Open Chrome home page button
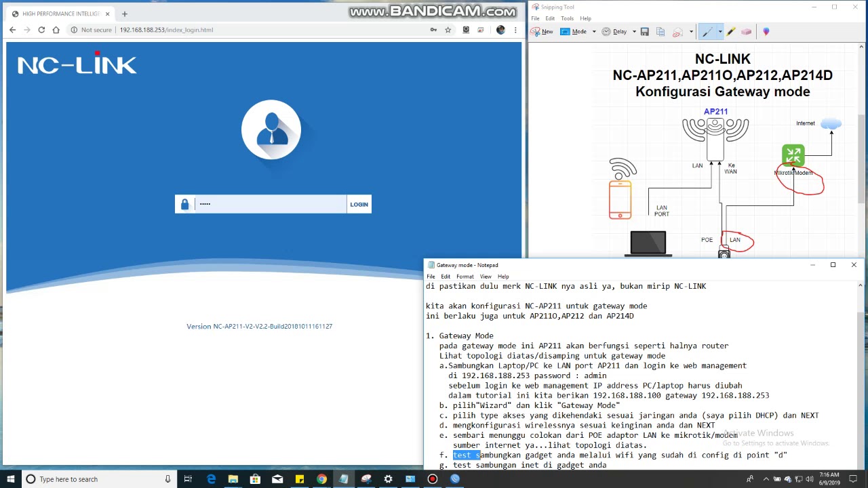The height and width of the screenshot is (488, 868). (56, 30)
